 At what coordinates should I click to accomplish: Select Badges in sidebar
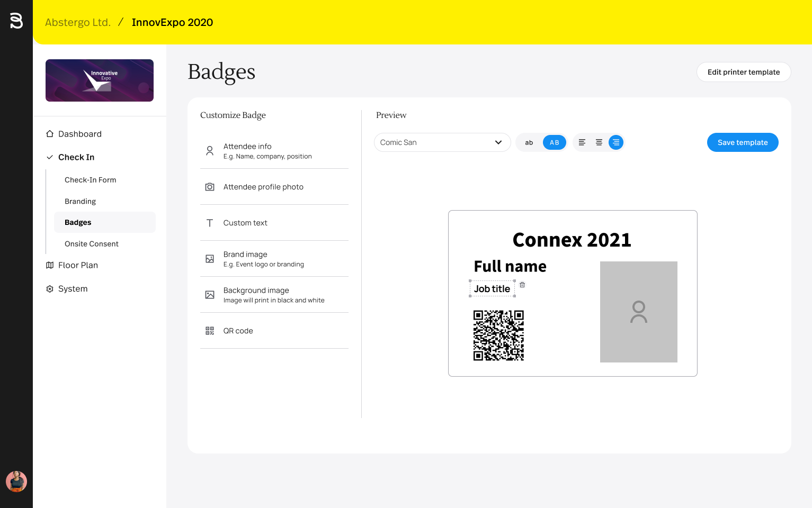click(105, 222)
